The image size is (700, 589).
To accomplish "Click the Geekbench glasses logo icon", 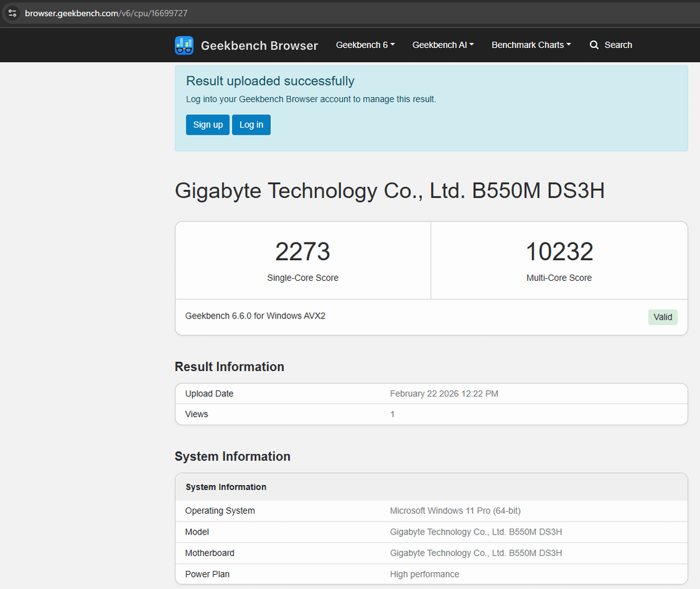I will 184,45.
